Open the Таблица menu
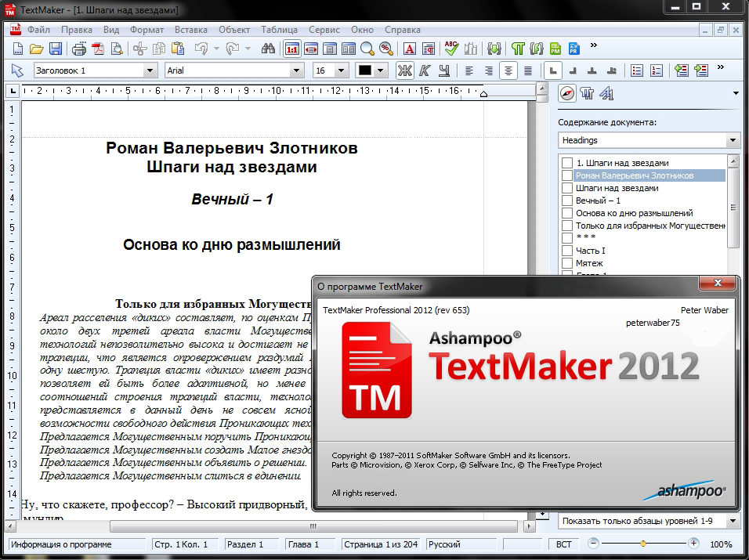The height and width of the screenshot is (560, 749). 279,30
